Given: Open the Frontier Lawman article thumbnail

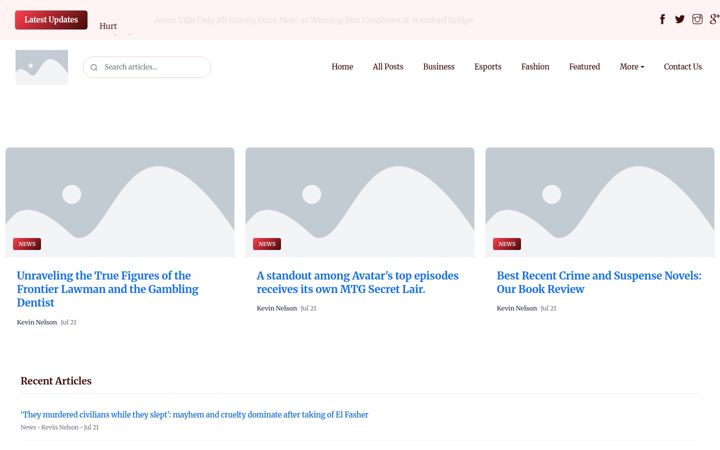Looking at the screenshot, I should point(120,202).
